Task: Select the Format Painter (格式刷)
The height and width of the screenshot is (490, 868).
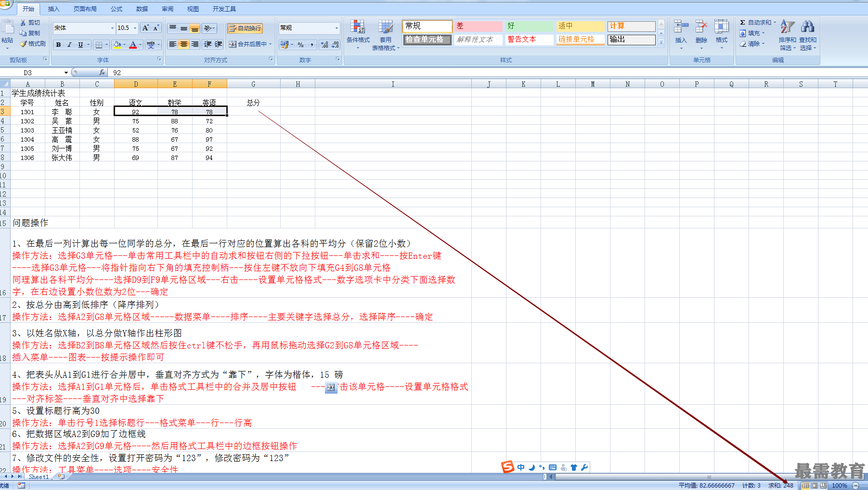Action: click(x=33, y=44)
